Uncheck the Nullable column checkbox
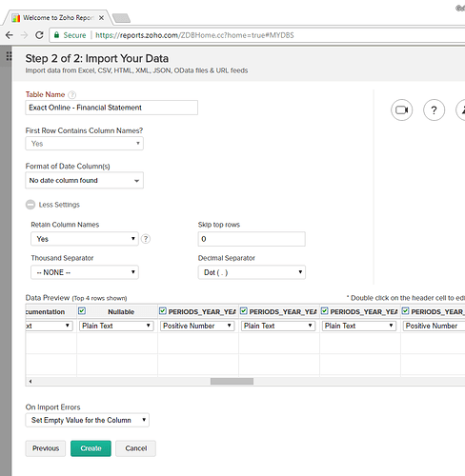This screenshot has width=465, height=476. (x=82, y=311)
